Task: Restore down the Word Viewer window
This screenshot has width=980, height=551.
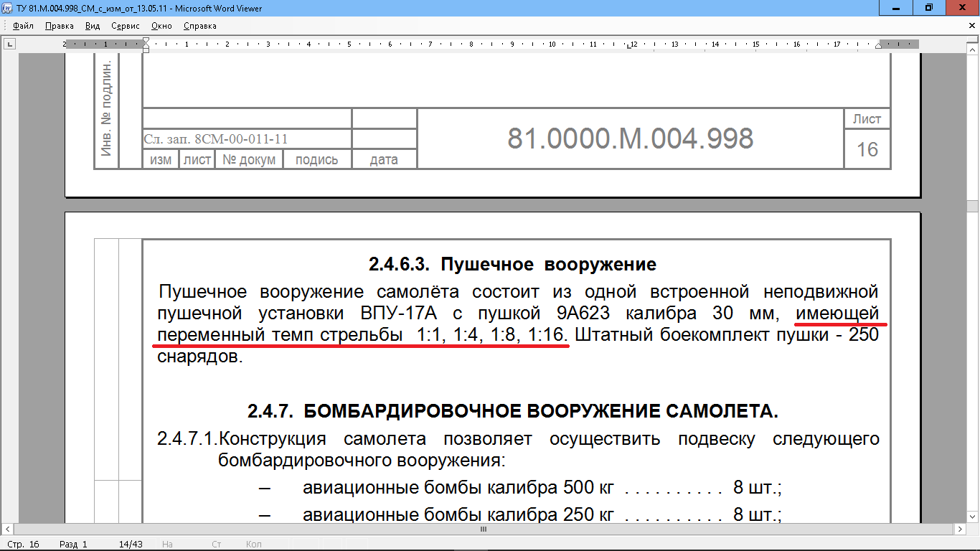Action: click(x=929, y=8)
